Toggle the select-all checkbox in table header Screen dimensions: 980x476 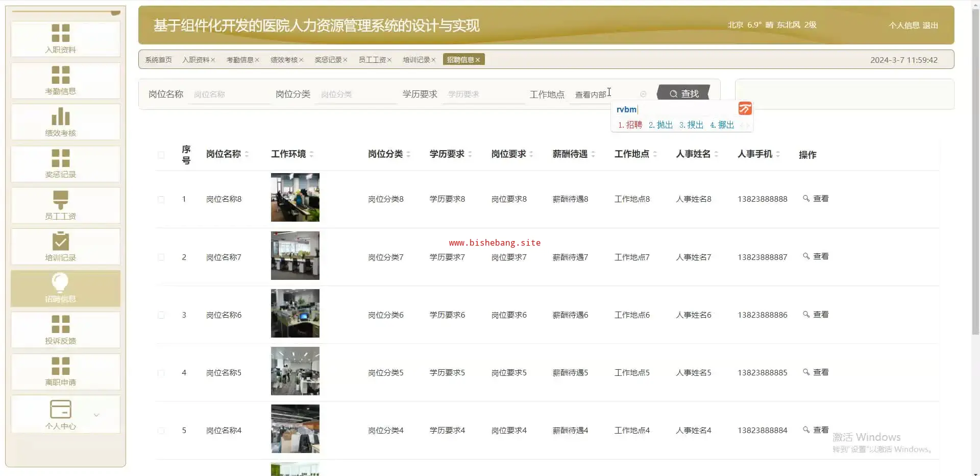tap(161, 155)
